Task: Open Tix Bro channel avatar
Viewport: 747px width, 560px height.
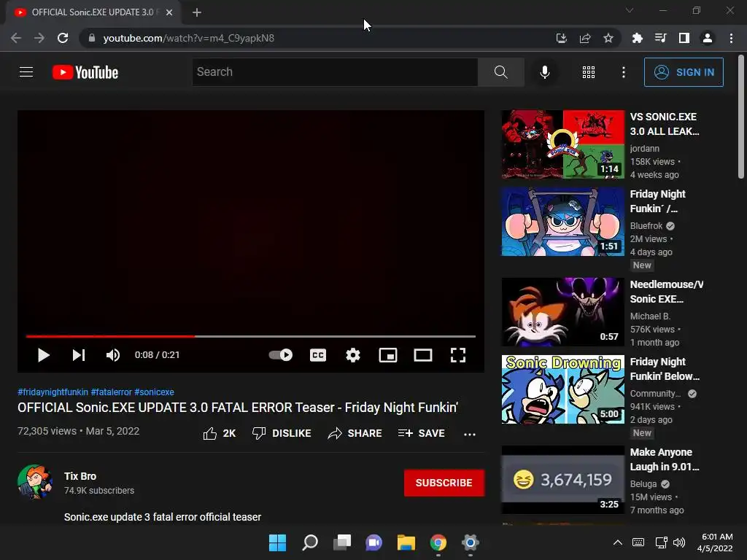Action: click(35, 482)
